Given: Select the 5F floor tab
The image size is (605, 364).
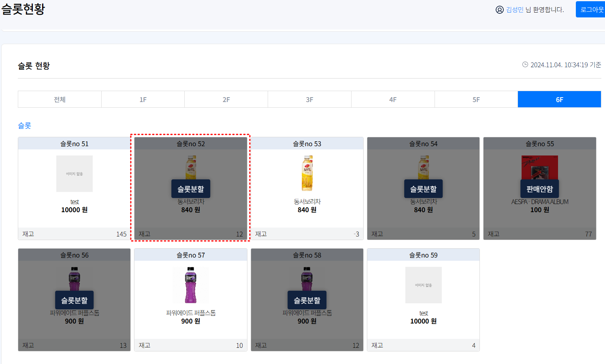Looking at the screenshot, I should click(x=476, y=99).
